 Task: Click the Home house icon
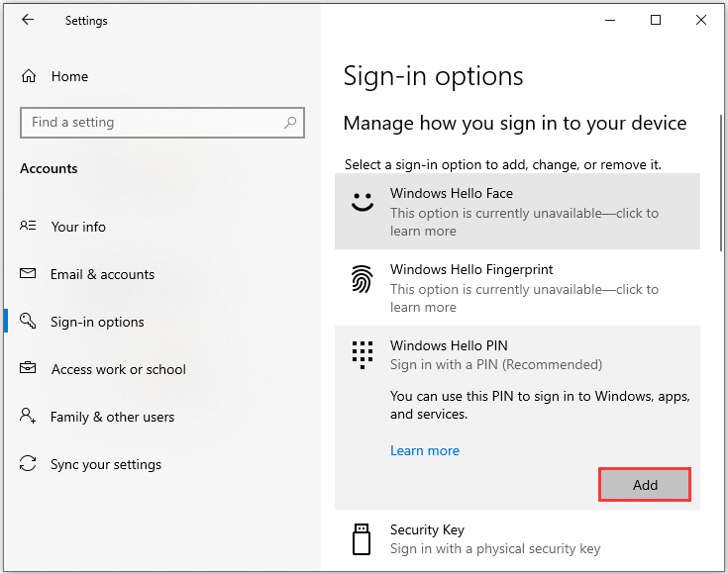pyautogui.click(x=29, y=76)
